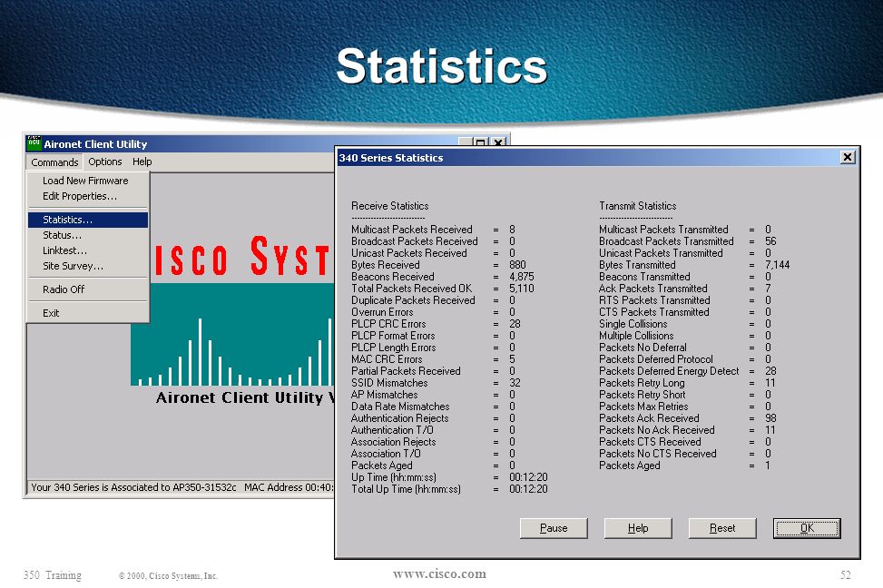Click 'Multicast Packets Received' label

[x=412, y=230]
